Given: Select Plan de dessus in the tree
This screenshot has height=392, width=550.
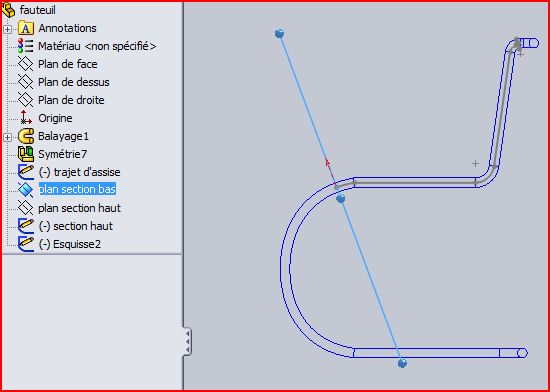Looking at the screenshot, I should 74,82.
